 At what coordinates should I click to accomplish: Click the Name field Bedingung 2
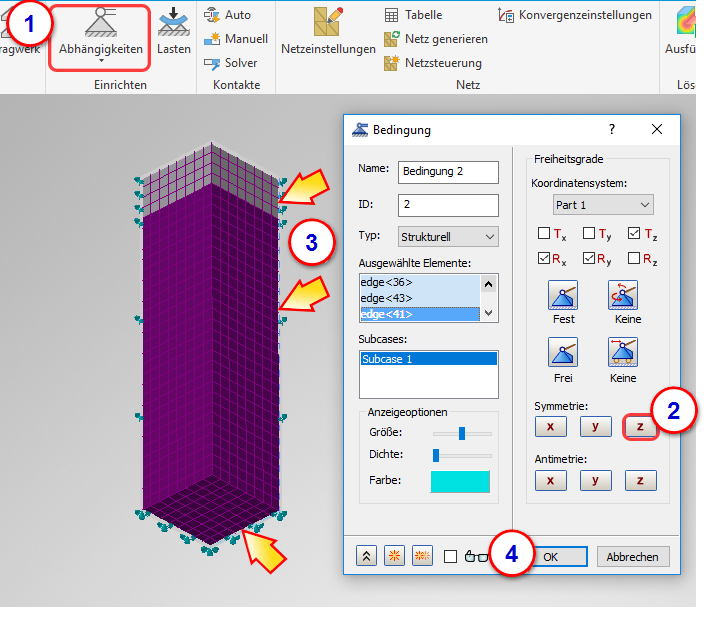448,172
